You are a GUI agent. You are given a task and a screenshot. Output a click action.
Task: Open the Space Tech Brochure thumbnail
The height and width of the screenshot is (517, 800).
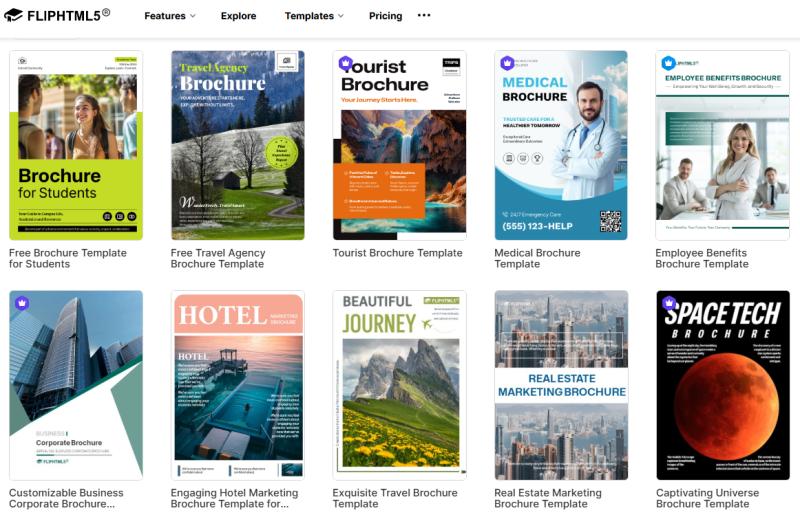[x=723, y=385]
